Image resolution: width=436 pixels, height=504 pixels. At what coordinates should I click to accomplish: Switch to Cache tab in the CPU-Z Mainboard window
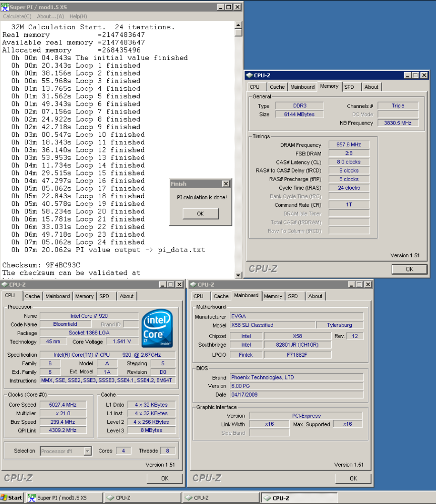221,296
